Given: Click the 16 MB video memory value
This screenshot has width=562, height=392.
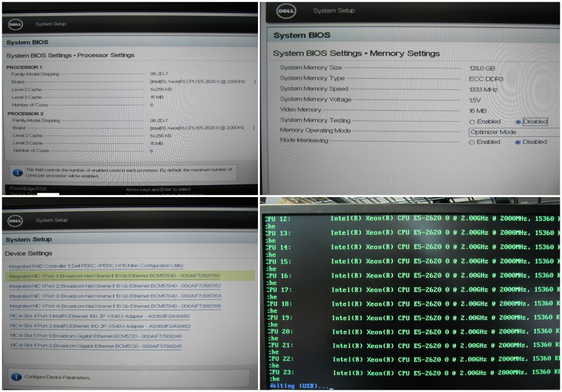Looking at the screenshot, I should pyautogui.click(x=477, y=111).
